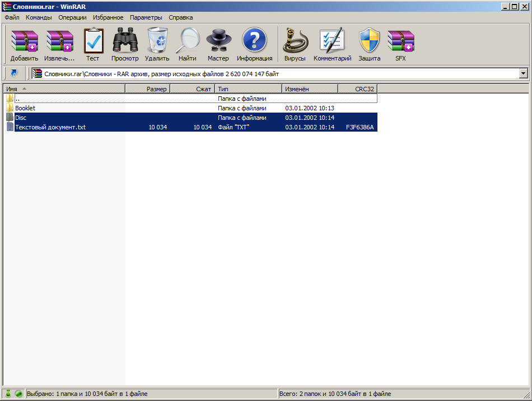Click the RAR archive icon in address bar

[x=37, y=73]
